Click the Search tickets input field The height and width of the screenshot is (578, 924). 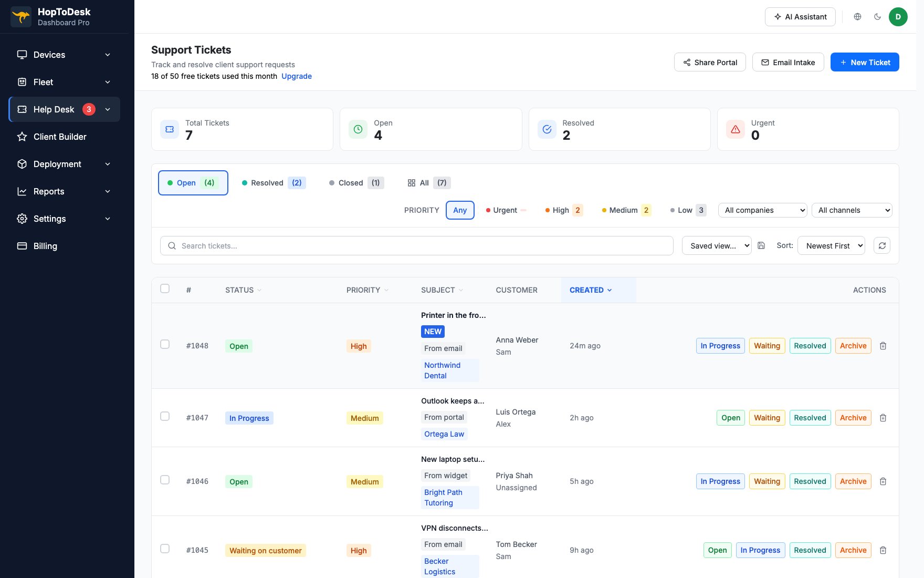tap(417, 245)
